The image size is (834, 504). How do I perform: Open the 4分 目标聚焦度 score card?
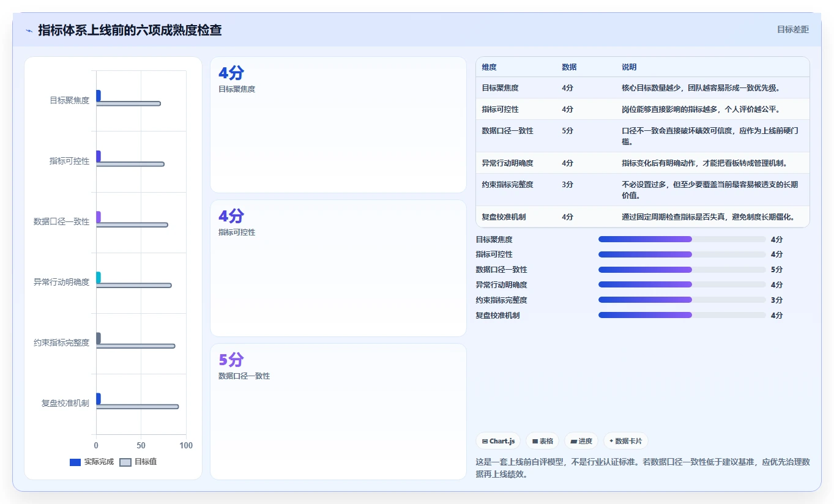pos(338,125)
